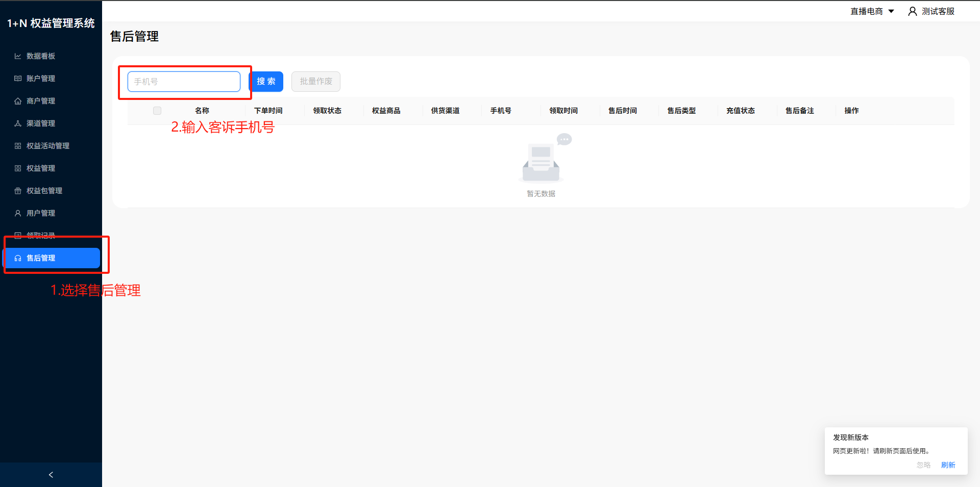Click the 刷新 link in update notification
Image resolution: width=980 pixels, height=487 pixels.
point(948,465)
